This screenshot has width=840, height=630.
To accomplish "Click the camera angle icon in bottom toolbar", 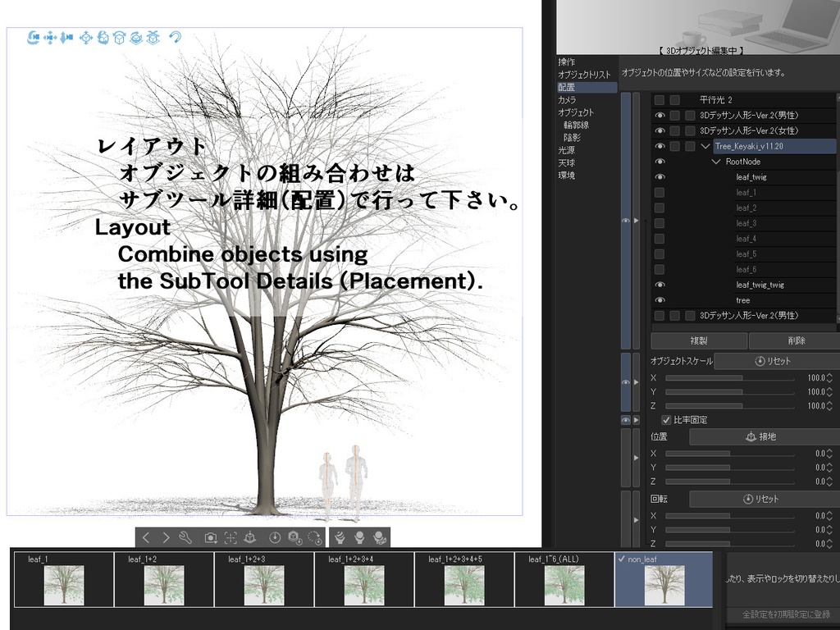I will (210, 536).
